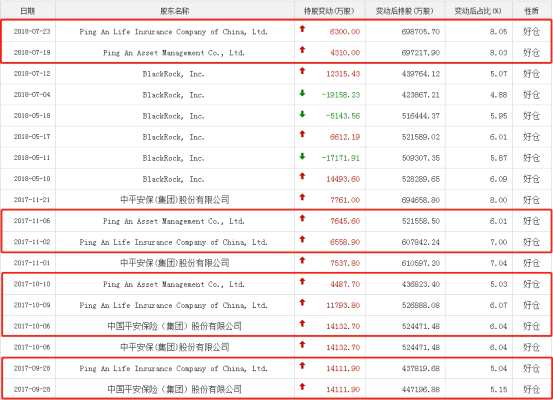553x400 pixels.
Task: Click the red up arrow in the 2017-11-21 row
Action: 302,197
